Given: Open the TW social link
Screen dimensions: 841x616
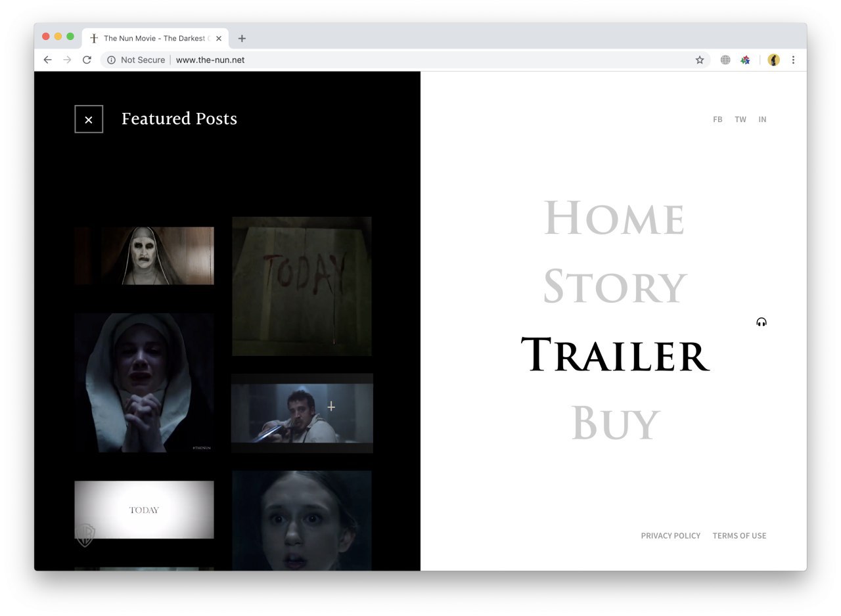Looking at the screenshot, I should click(x=740, y=120).
